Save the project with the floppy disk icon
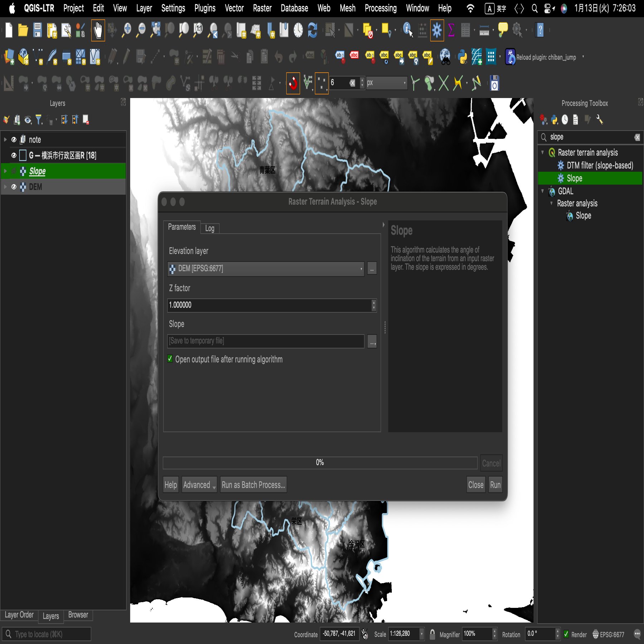Screen dimensions: 644x644 click(x=37, y=30)
